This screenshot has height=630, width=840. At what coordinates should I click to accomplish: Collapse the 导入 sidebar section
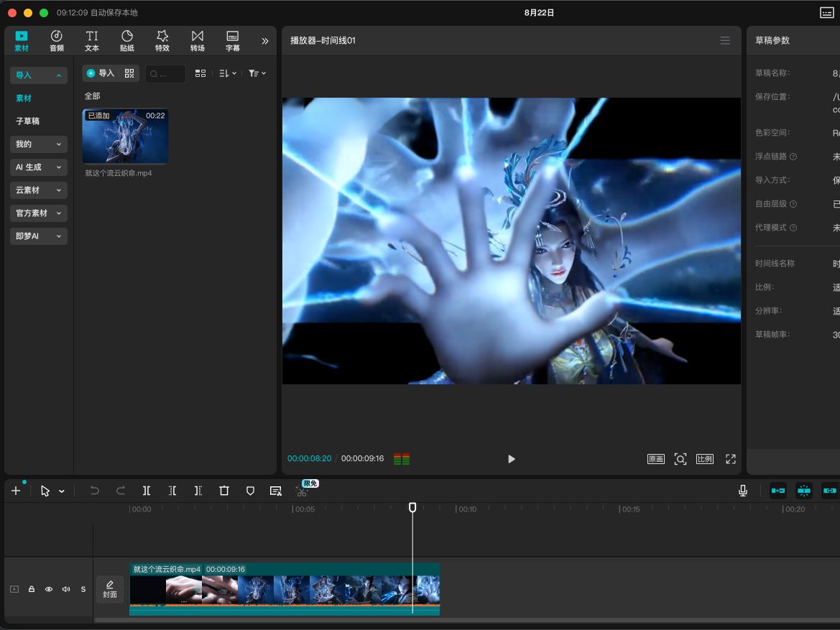tap(39, 75)
